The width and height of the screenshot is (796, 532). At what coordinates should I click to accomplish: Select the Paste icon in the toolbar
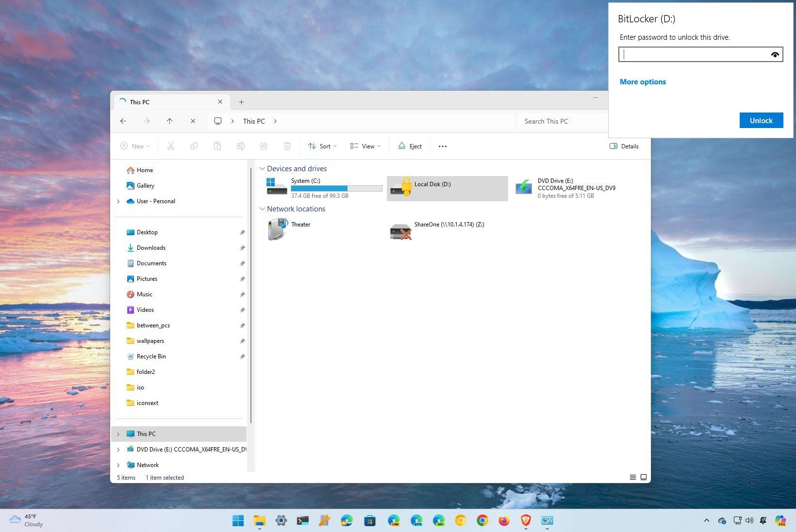217,146
